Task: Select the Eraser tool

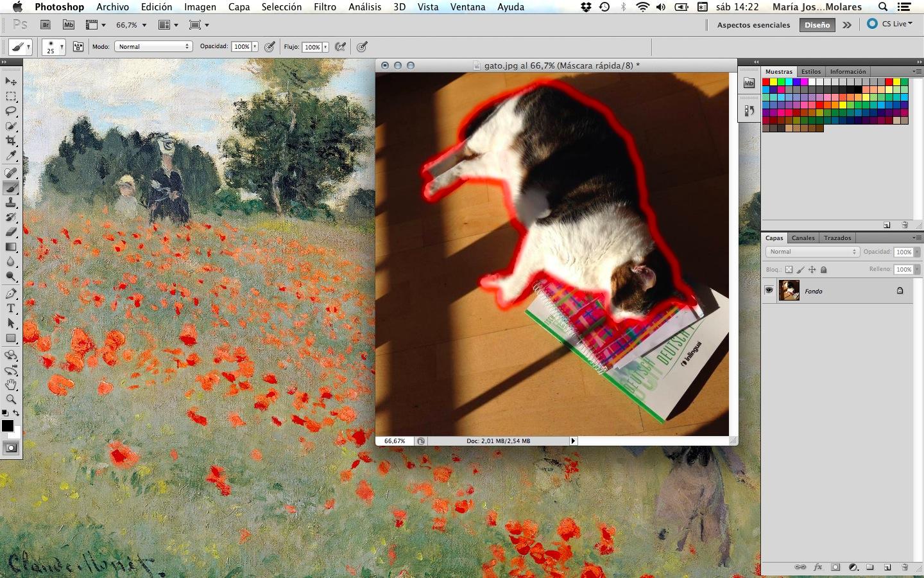Action: click(x=11, y=232)
